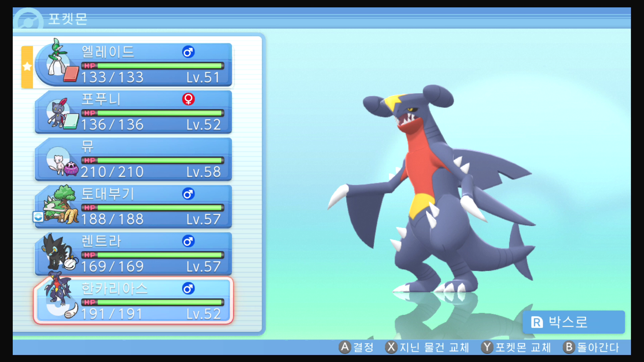
Task: Click the red held item on 엘레이드
Action: 71,74
